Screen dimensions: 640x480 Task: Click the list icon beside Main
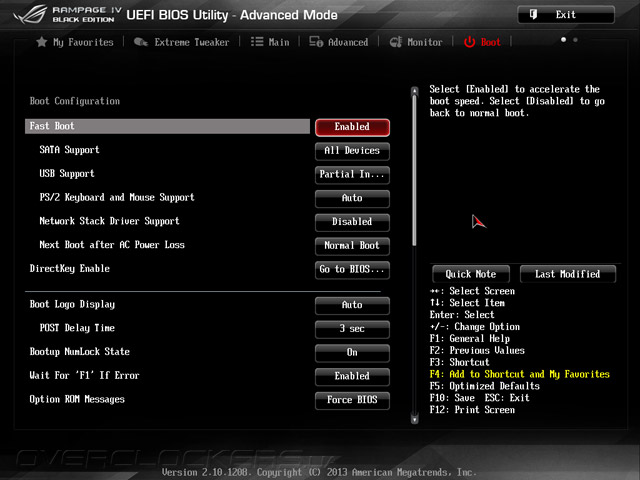click(257, 42)
